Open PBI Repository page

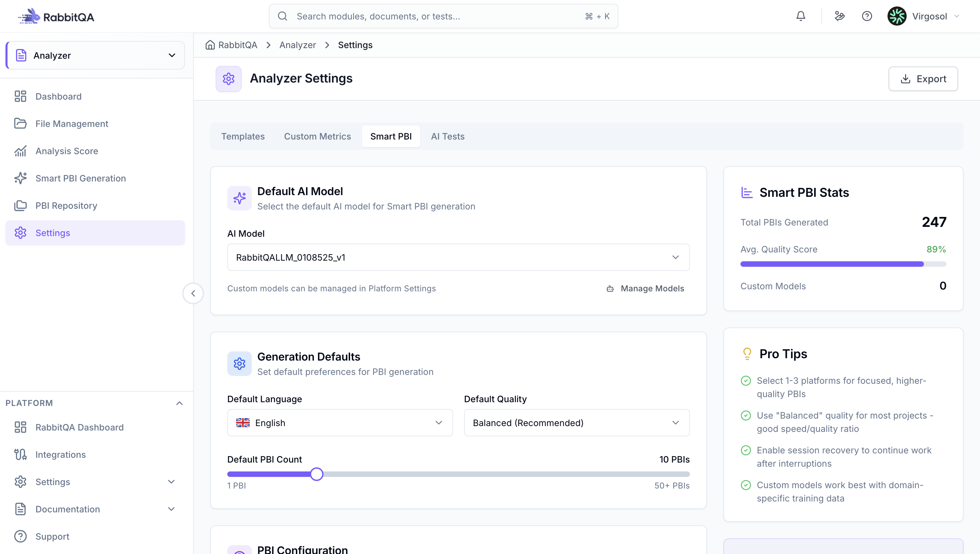click(x=95, y=205)
